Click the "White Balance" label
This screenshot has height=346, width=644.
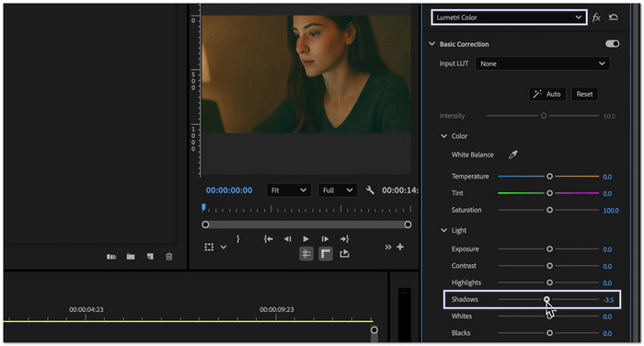click(472, 155)
